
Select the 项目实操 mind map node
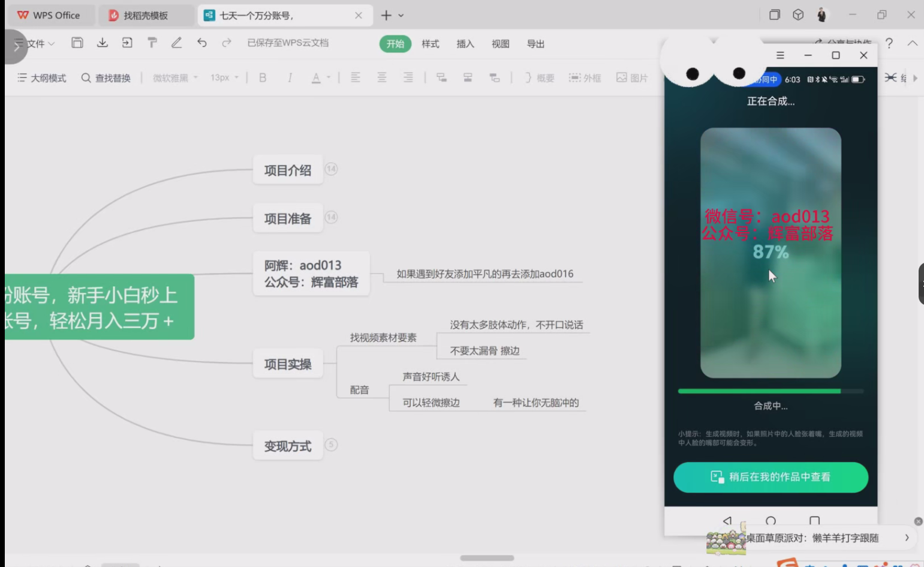(x=288, y=364)
